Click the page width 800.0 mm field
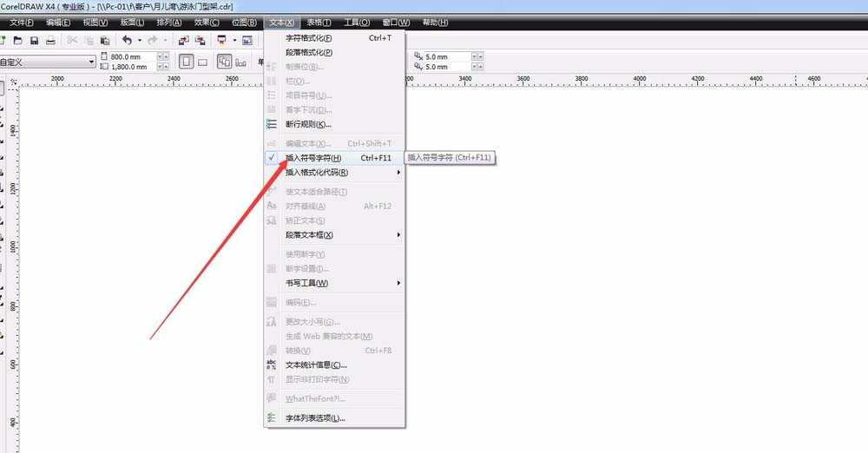 [131, 57]
